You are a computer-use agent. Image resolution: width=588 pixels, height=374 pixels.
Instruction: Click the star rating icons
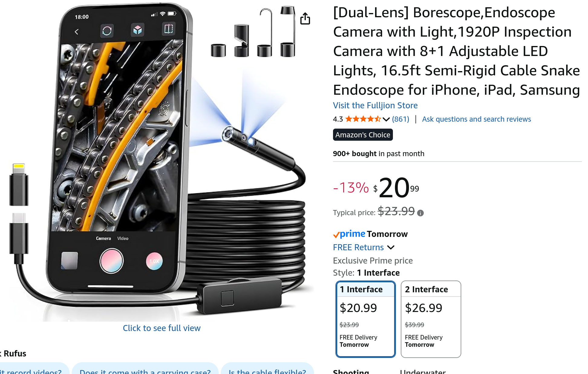[x=363, y=119]
